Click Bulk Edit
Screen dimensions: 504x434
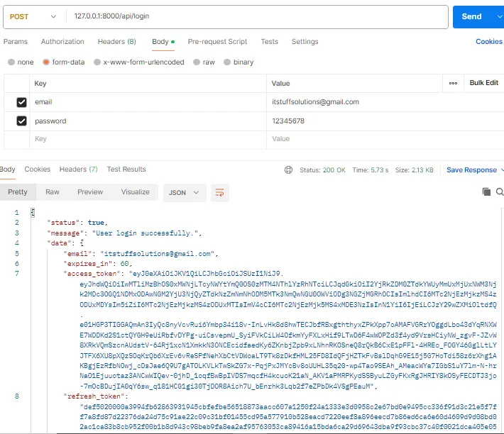[x=483, y=83]
